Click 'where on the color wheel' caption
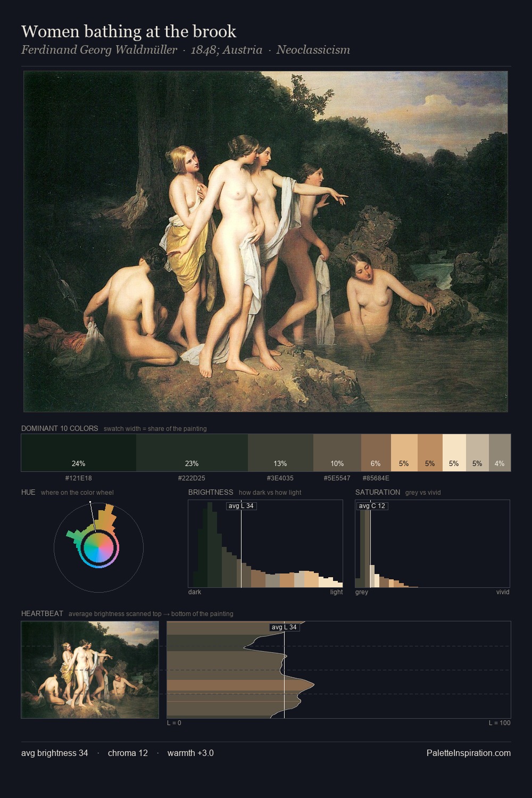Image resolution: width=532 pixels, height=798 pixels. (77, 493)
